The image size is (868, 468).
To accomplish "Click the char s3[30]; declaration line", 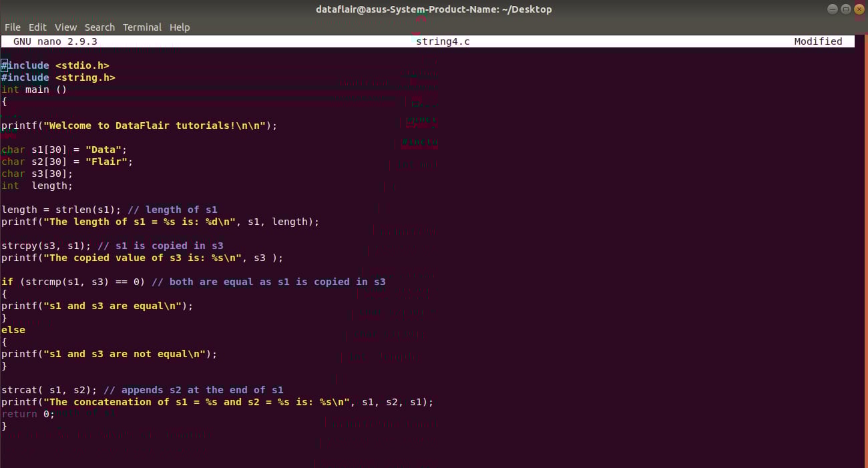I will click(37, 174).
